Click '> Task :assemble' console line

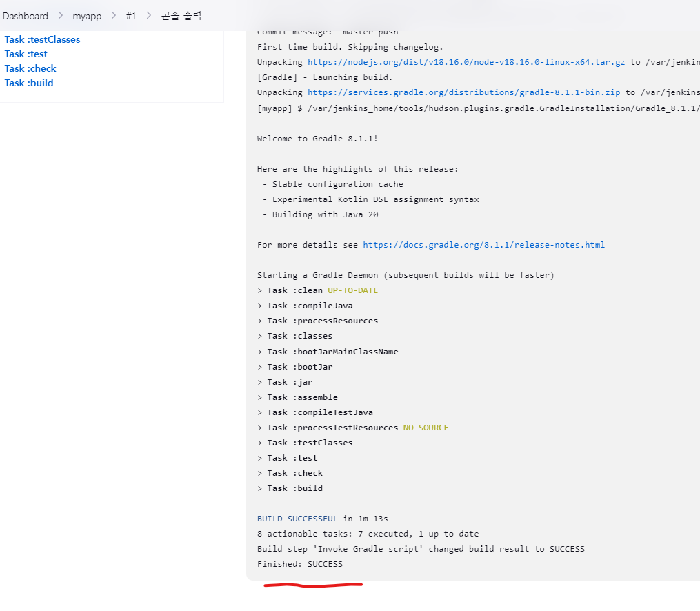coord(297,397)
